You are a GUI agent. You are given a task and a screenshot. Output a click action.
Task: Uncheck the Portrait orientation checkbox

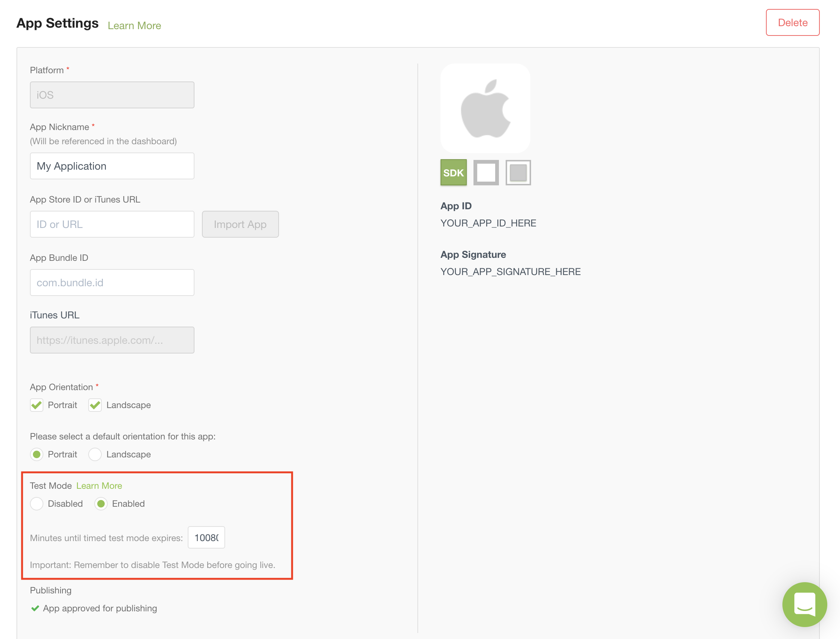click(37, 405)
